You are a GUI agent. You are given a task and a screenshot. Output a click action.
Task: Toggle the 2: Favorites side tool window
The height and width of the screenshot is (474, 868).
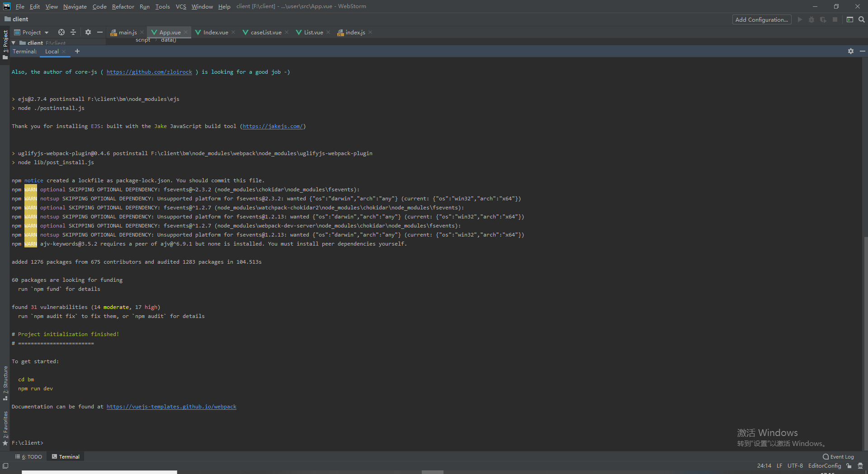click(5, 428)
